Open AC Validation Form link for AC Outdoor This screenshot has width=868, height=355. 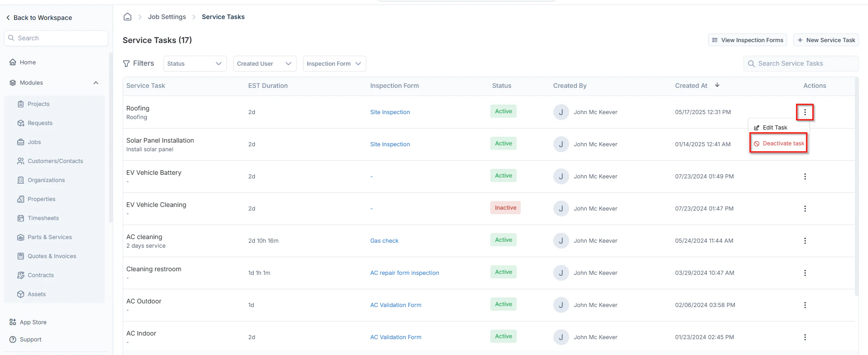point(396,305)
